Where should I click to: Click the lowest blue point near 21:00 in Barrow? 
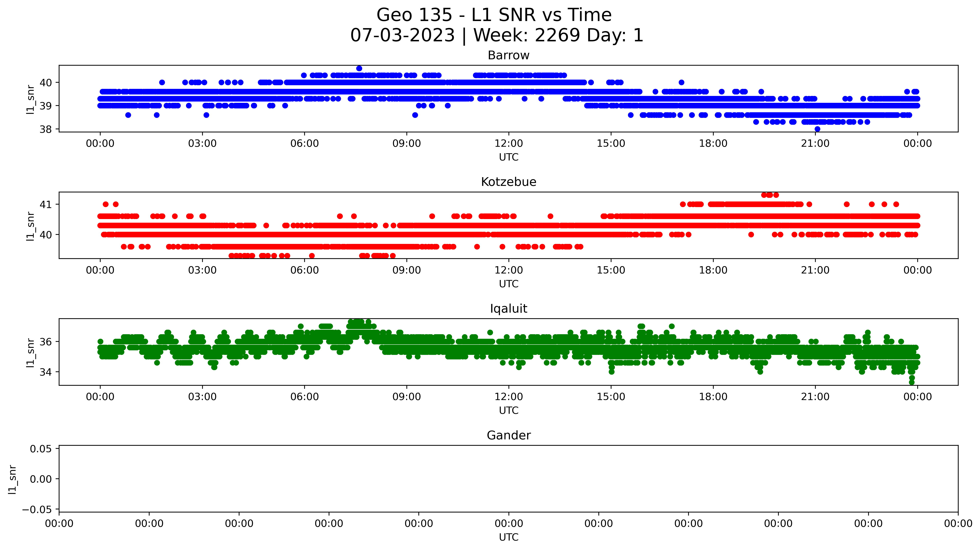pyautogui.click(x=818, y=129)
